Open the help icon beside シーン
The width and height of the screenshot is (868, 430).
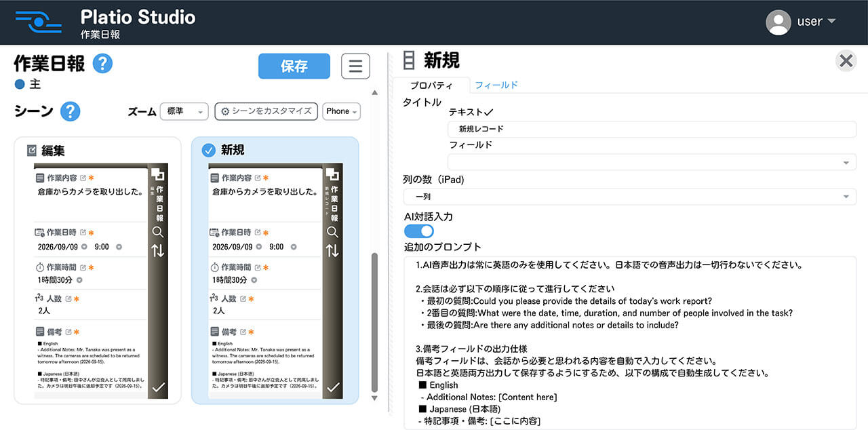(71, 111)
